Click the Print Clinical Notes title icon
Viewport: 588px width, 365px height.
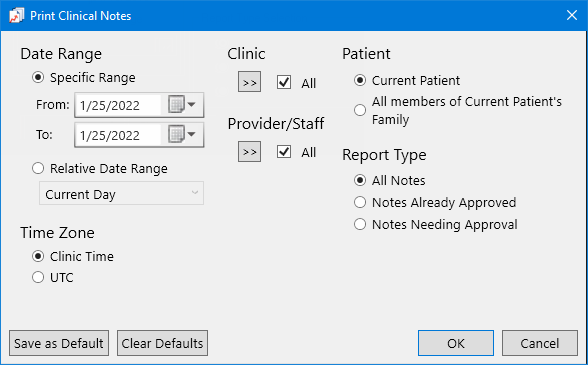16,16
